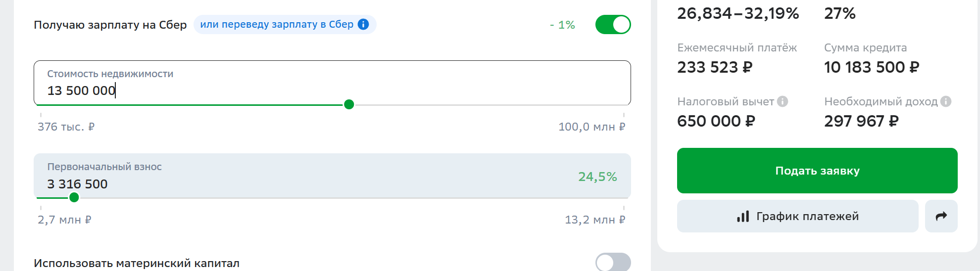Click the или переведу зарплату в Сбер link
The width and height of the screenshot is (980, 271).
point(277,24)
